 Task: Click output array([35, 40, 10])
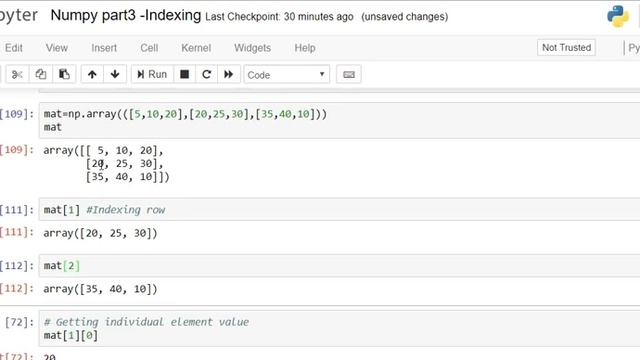tap(100, 289)
